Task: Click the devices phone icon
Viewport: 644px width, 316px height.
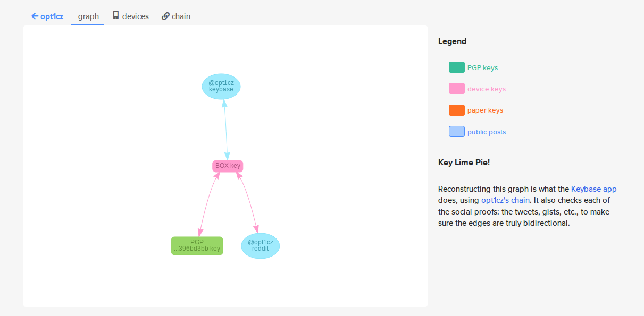Action: pos(115,16)
